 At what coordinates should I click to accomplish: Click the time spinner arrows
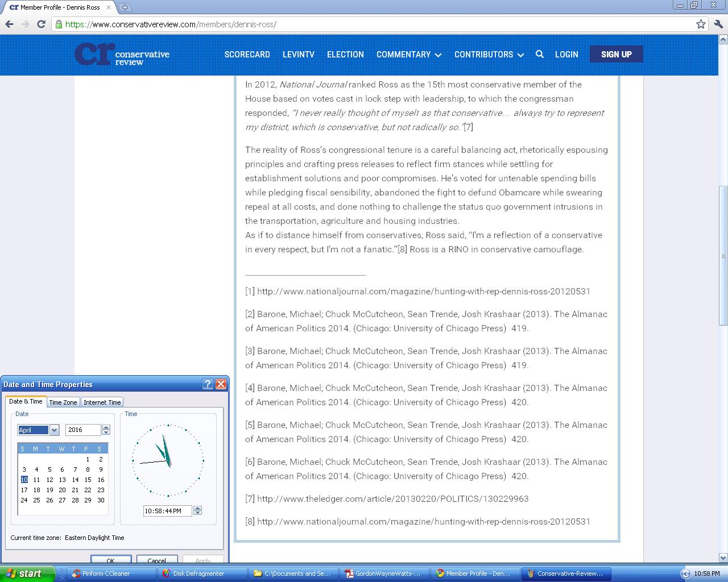pos(197,510)
